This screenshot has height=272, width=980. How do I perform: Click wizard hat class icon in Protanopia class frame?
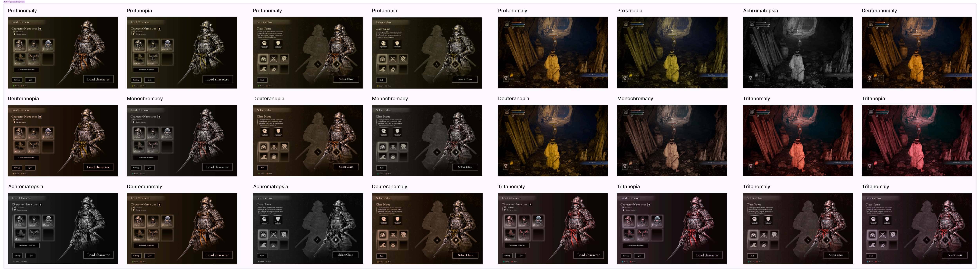382,69
